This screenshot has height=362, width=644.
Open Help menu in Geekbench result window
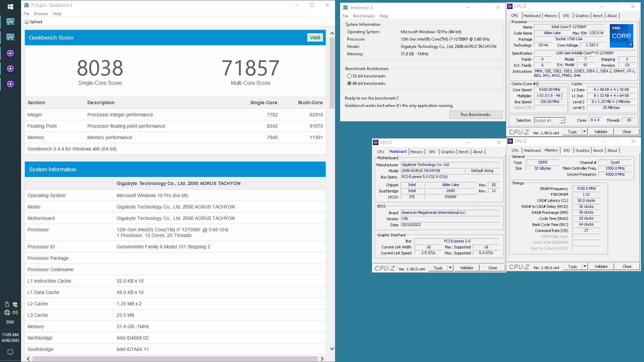57,14
